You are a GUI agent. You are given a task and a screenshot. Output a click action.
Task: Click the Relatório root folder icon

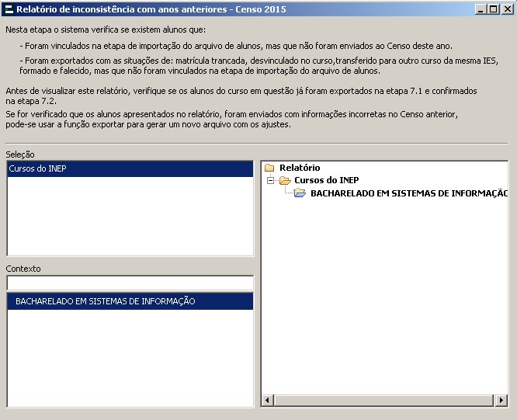click(x=269, y=168)
